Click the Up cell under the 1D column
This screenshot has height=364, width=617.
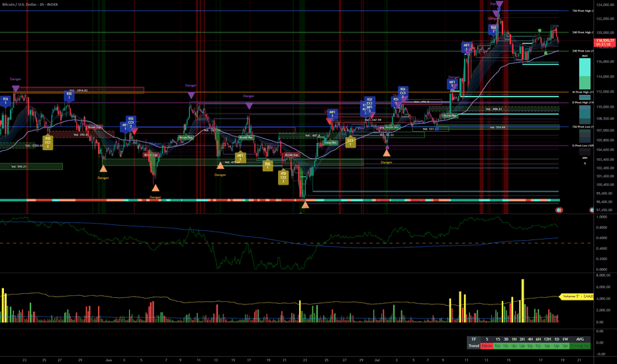pos(556,346)
